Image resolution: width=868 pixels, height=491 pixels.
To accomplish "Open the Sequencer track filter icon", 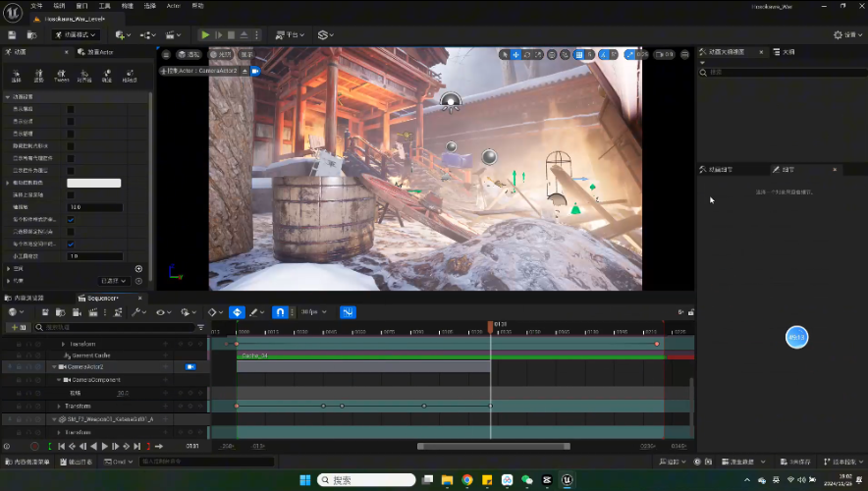I will [x=200, y=328].
